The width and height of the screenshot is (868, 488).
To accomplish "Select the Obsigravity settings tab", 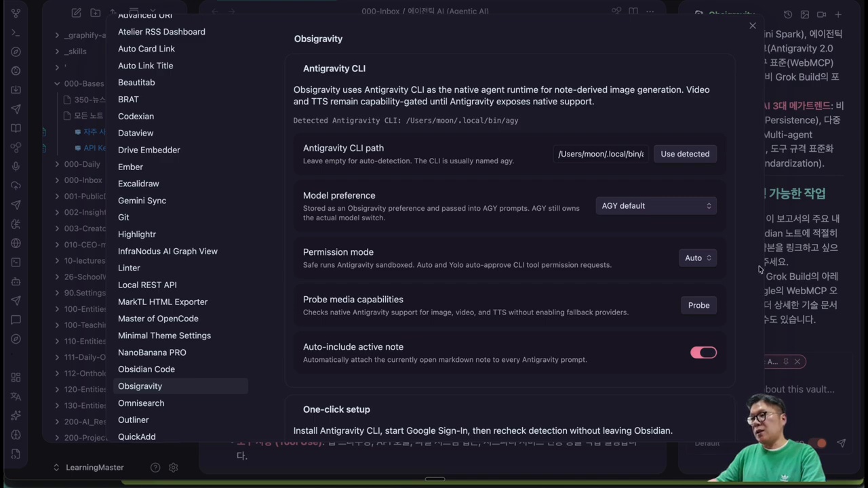I will [x=180, y=386].
